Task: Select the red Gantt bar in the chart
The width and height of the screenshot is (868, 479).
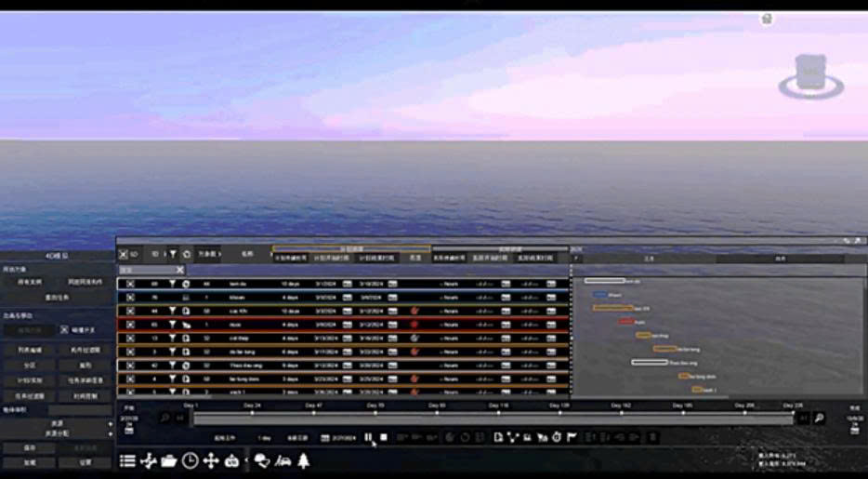Action: pos(626,321)
